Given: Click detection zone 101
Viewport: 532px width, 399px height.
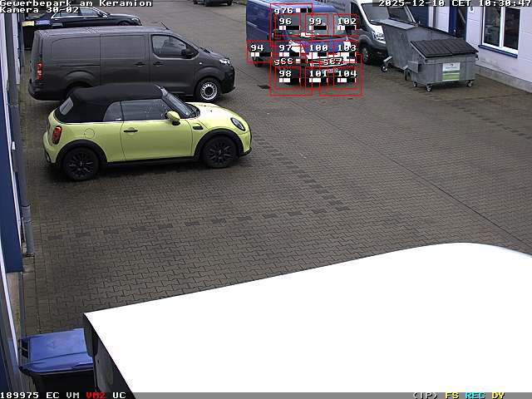Looking at the screenshot, I should coord(318,74).
